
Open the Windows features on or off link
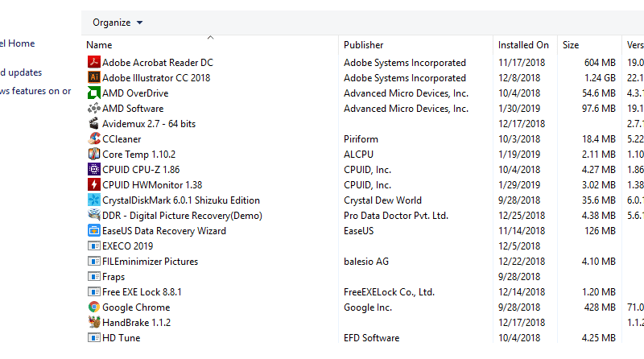pos(35,91)
